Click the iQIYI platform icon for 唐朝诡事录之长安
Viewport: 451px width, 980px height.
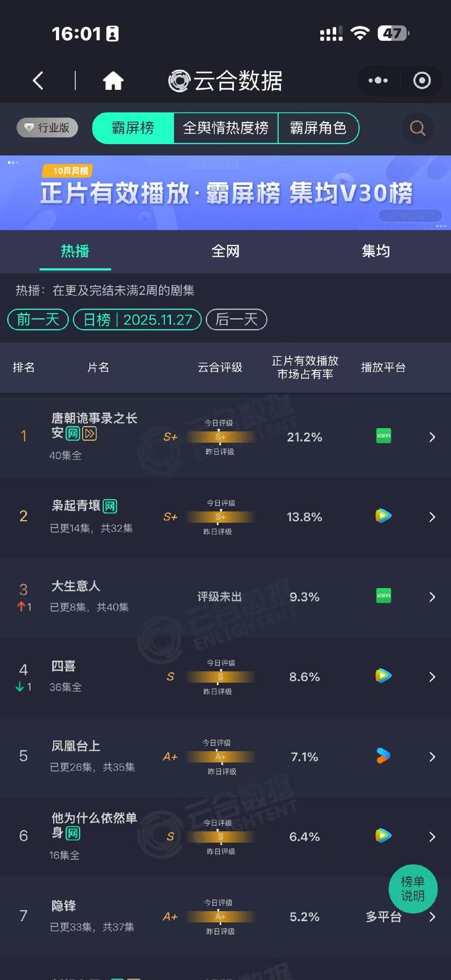point(383,436)
